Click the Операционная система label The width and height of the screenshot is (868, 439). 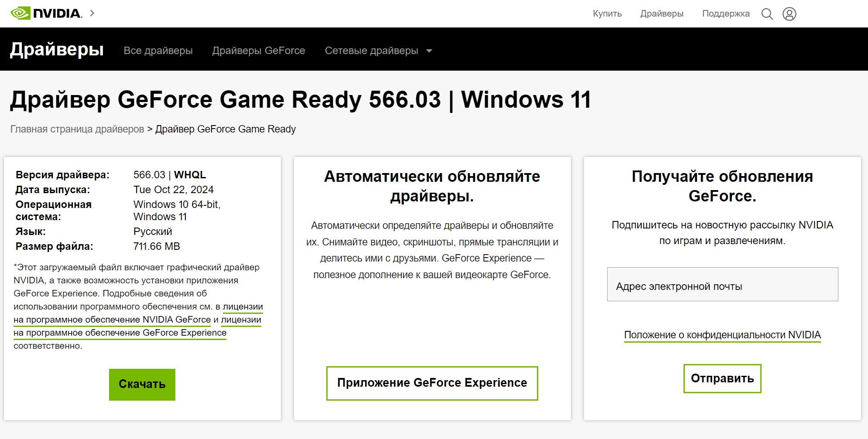click(54, 211)
